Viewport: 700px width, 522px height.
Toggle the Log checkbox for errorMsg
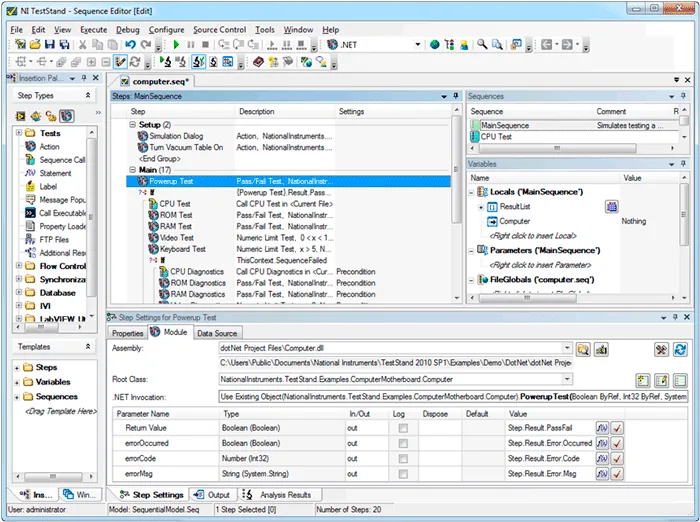[403, 473]
